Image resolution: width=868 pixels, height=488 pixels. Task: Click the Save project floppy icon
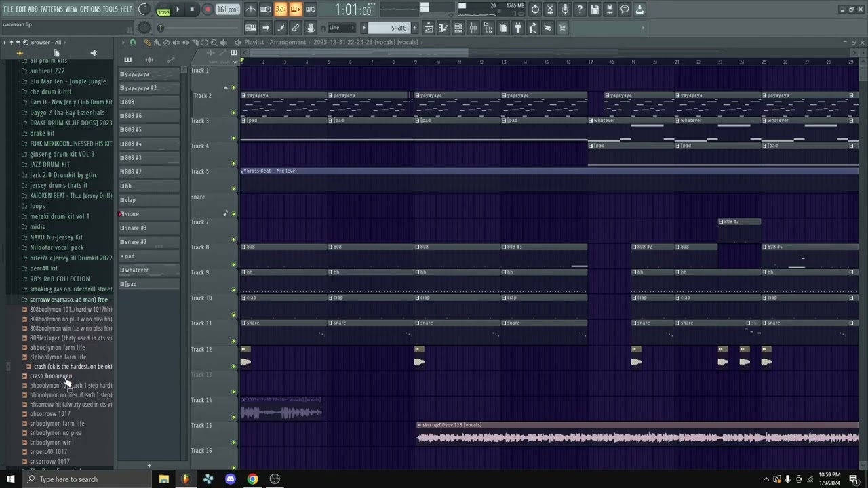tap(595, 9)
